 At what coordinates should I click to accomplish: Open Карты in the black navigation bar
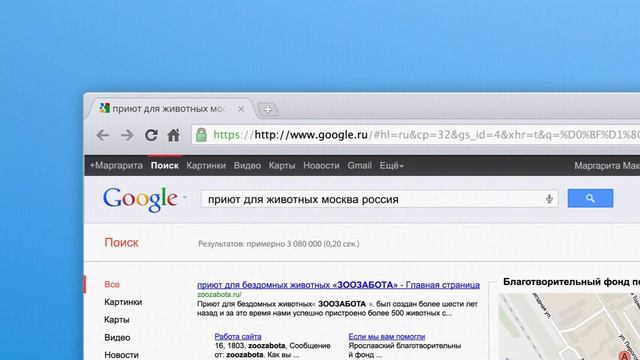point(282,166)
